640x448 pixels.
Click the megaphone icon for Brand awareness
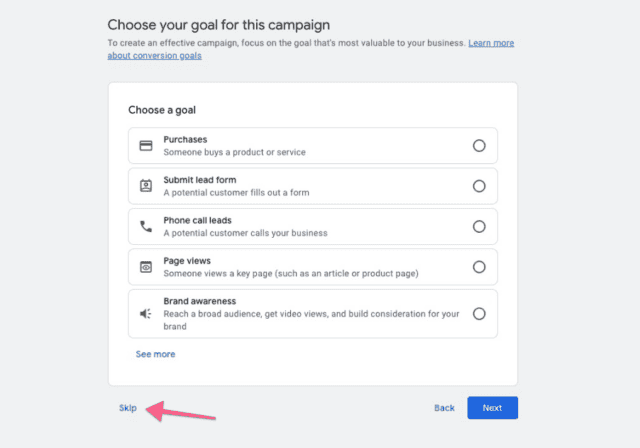146,314
